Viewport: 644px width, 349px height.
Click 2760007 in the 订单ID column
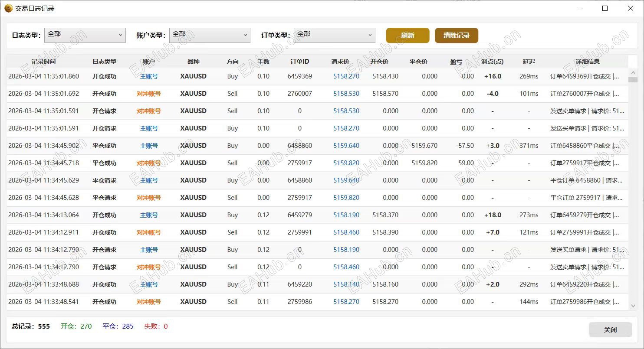pos(300,94)
